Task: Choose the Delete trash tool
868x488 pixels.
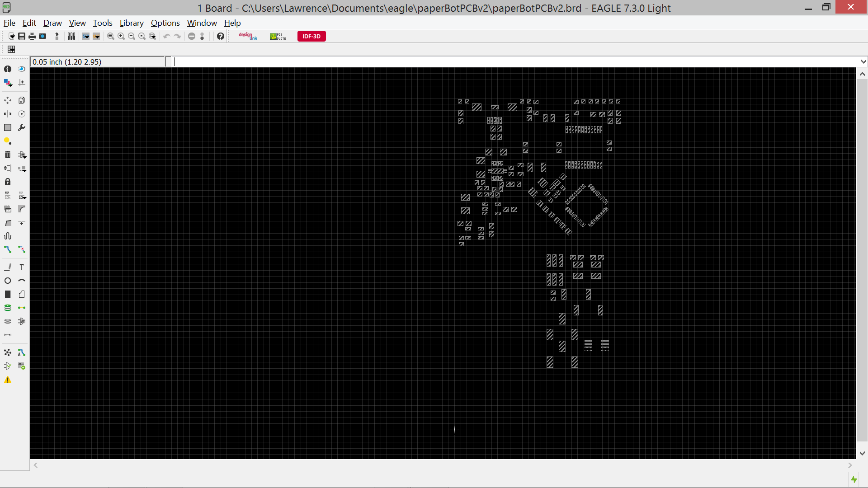Action: tap(8, 155)
